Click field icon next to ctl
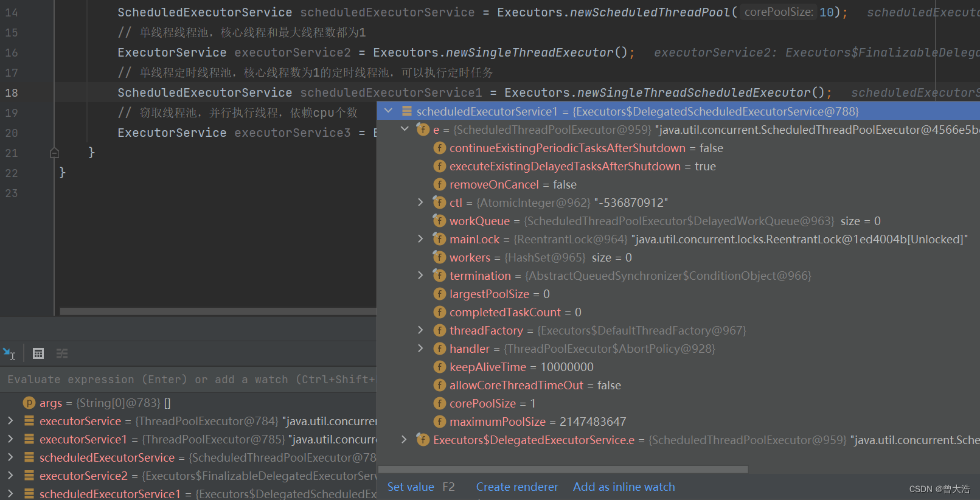Viewport: 980px width, 500px height. [x=439, y=203]
